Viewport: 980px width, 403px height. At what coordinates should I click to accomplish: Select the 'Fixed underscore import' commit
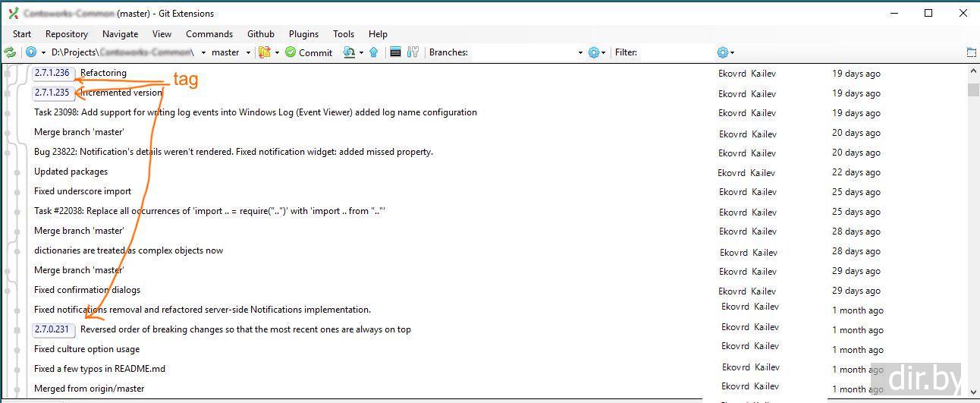(x=83, y=191)
